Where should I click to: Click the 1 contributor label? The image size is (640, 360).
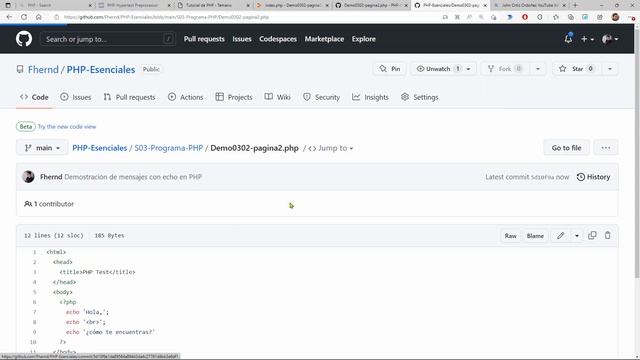click(49, 204)
